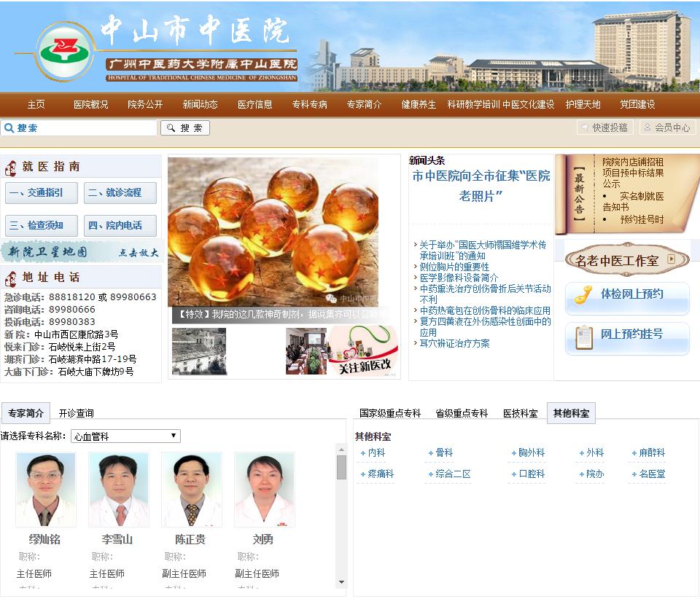Screen dimensions: 700x604
Task: Open the 健康养生 menu item
Action: pos(419,104)
